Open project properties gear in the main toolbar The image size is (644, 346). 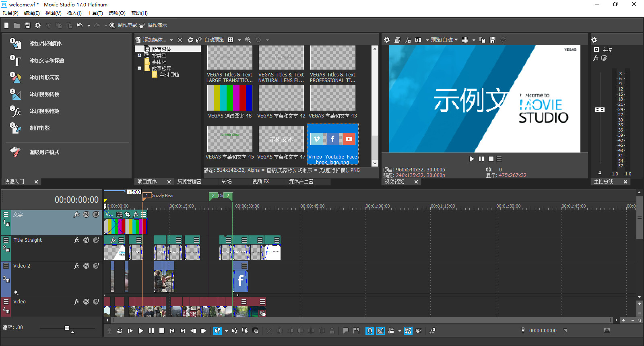pyautogui.click(x=38, y=25)
